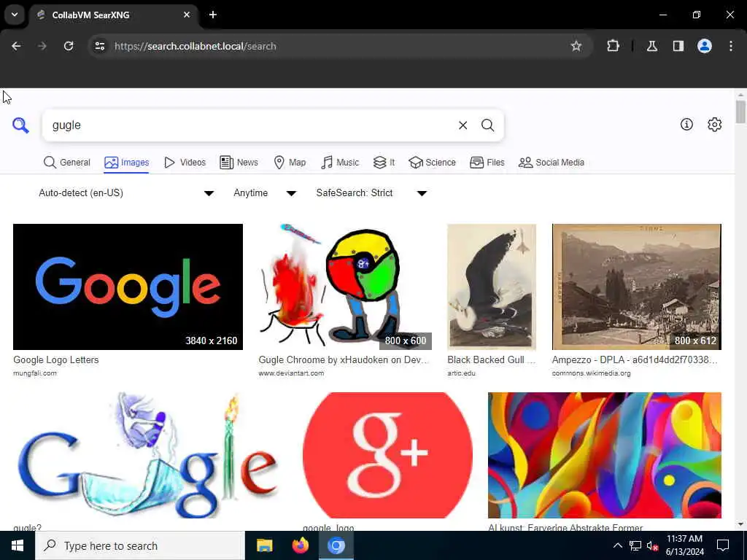747x560 pixels.
Task: Switch to the General category
Action: pyautogui.click(x=66, y=163)
